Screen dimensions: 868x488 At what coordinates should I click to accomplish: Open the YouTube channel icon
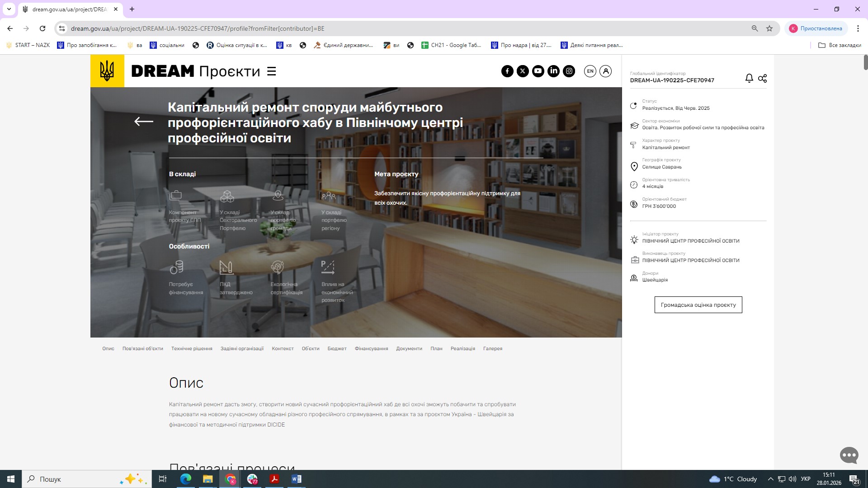coord(538,71)
